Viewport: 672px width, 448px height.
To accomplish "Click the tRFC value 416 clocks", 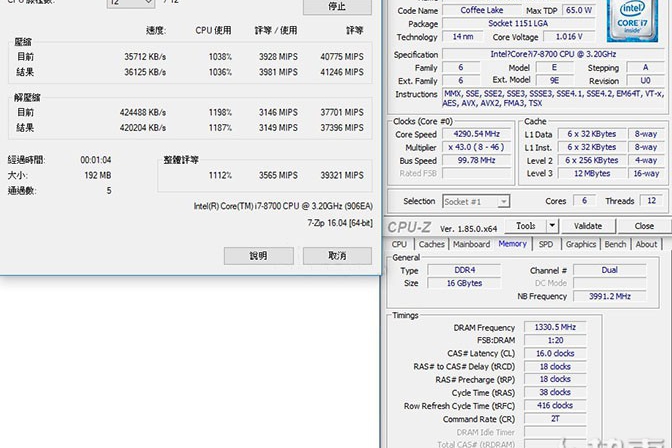I will coord(555,406).
